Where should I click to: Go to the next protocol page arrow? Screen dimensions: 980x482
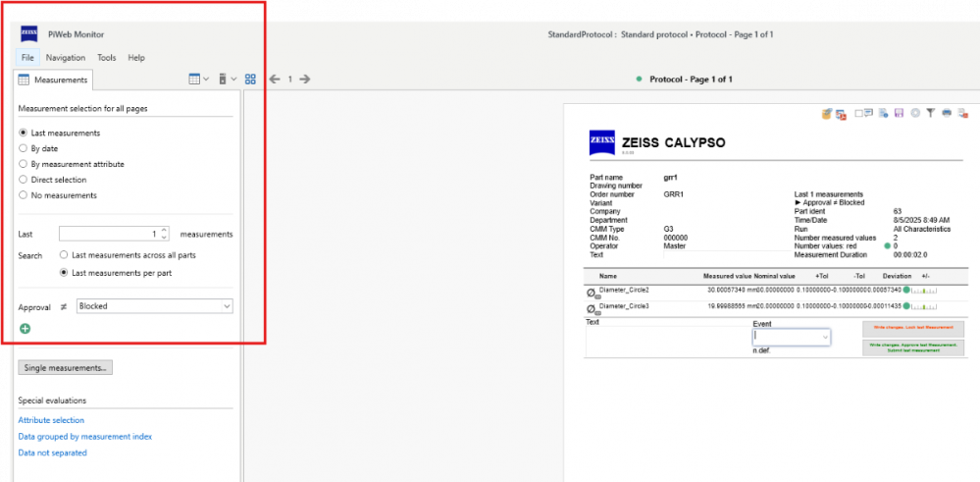click(x=305, y=80)
